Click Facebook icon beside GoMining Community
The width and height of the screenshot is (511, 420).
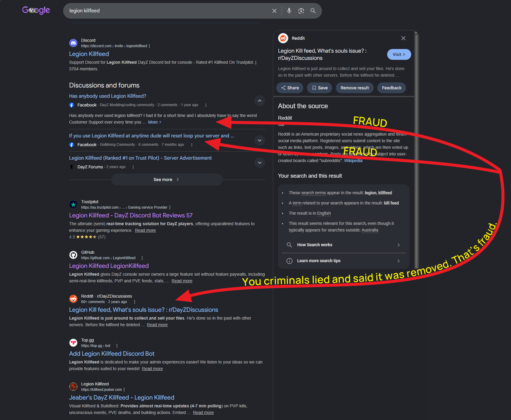click(72, 145)
